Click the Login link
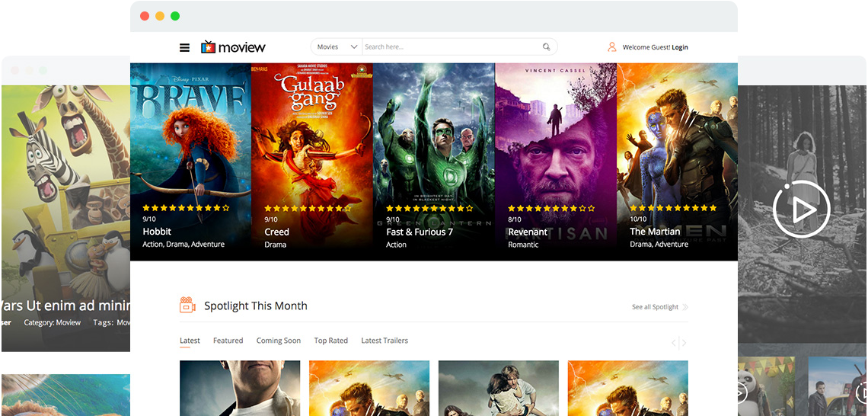 click(x=680, y=48)
